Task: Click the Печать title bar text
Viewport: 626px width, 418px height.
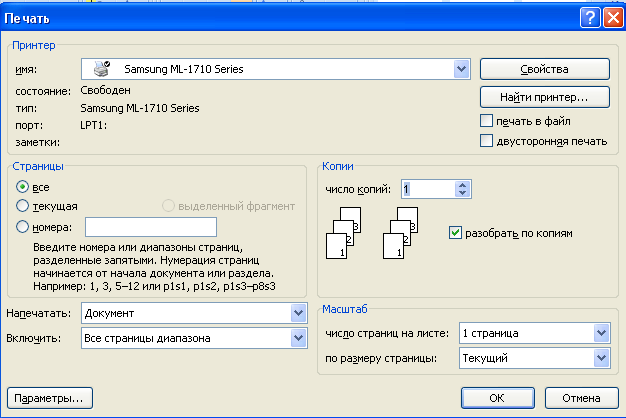Action: (x=27, y=18)
